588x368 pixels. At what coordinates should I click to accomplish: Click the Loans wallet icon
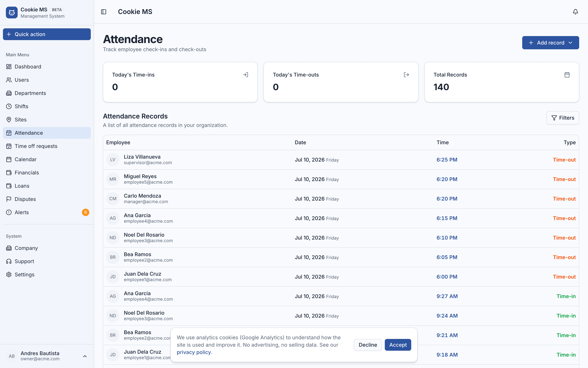click(x=9, y=186)
